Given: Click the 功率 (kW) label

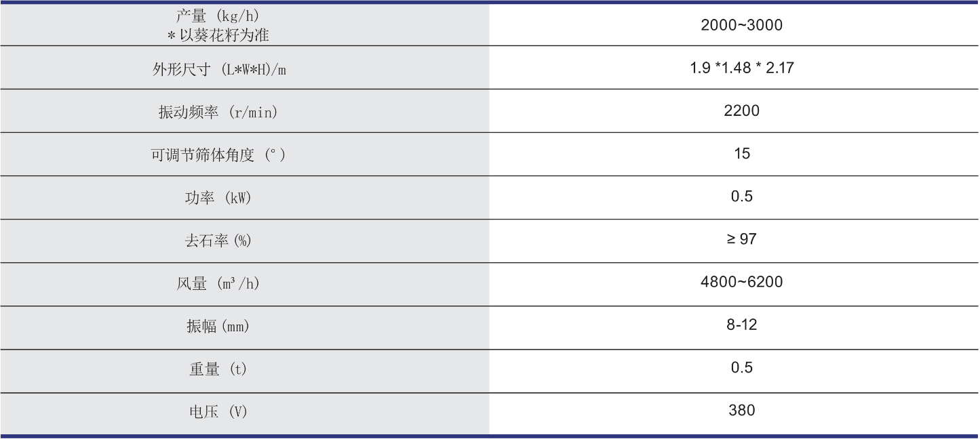Looking at the screenshot, I should (218, 198).
